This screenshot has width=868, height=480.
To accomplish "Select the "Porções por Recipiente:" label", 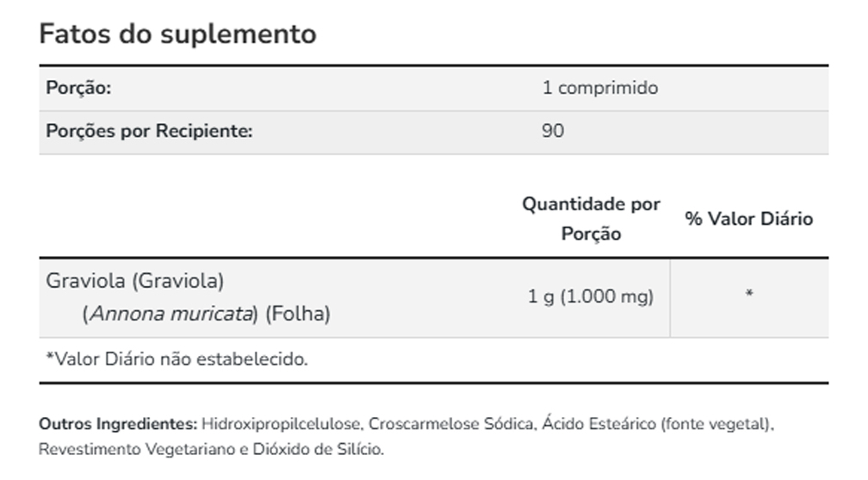I will click(149, 132).
